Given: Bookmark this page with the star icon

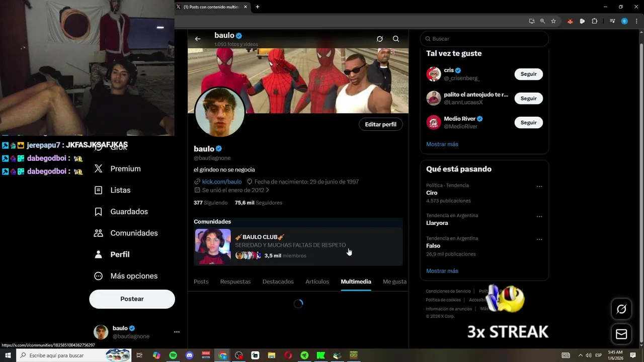Looking at the screenshot, I should [553, 21].
